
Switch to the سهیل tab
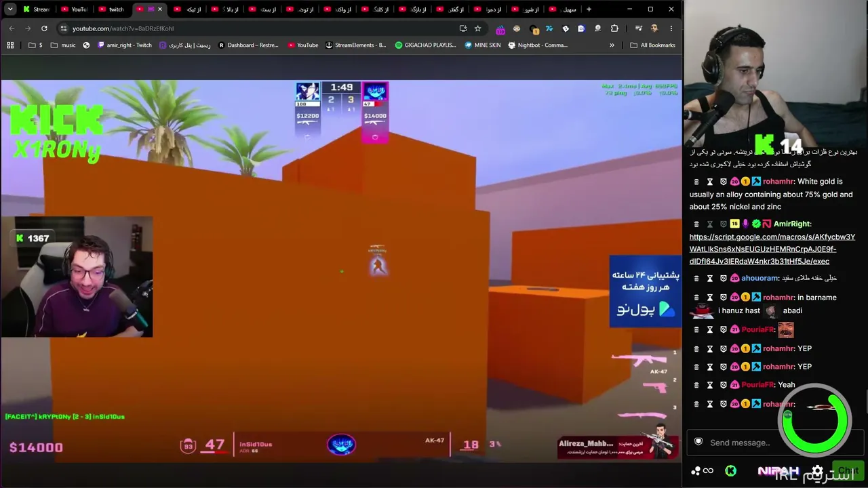(x=563, y=9)
